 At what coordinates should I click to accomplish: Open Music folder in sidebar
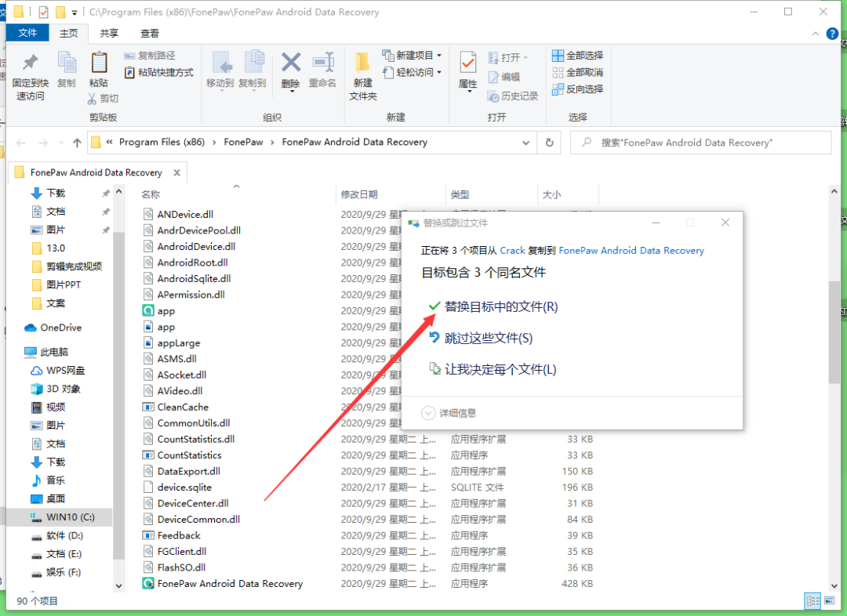tap(48, 480)
